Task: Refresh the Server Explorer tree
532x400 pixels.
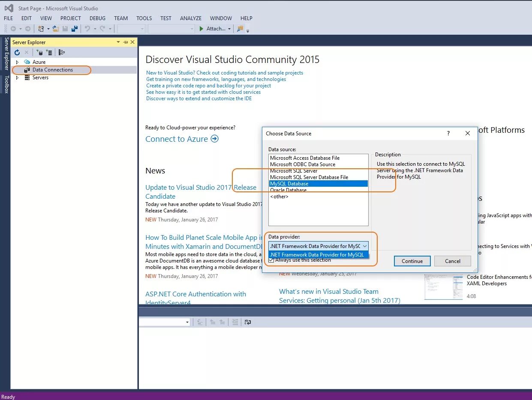Action: 17,52
